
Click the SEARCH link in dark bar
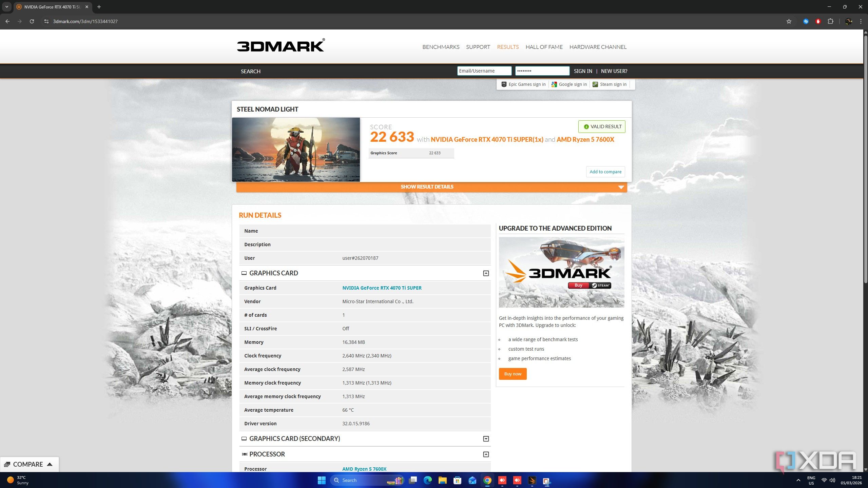(250, 71)
